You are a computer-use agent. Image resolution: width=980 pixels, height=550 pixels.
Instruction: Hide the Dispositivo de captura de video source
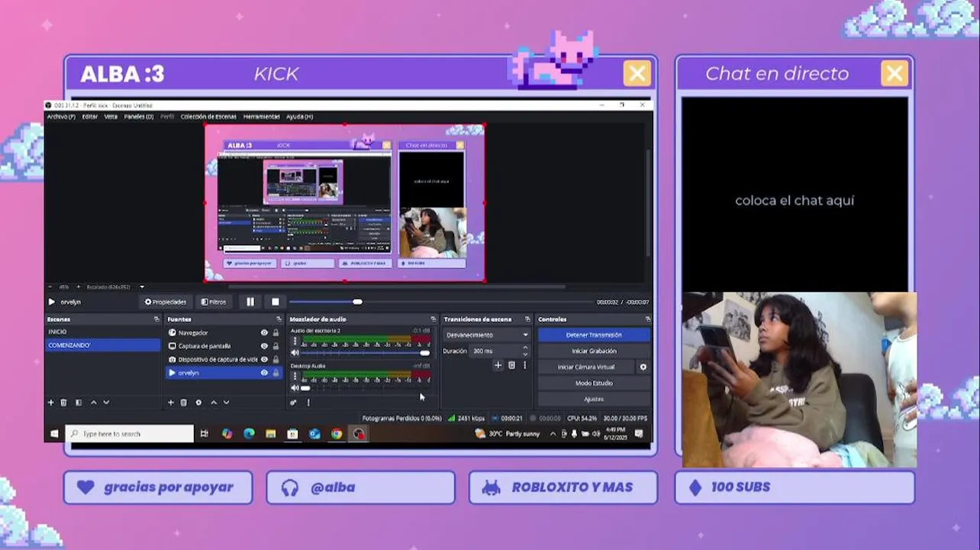coord(264,359)
